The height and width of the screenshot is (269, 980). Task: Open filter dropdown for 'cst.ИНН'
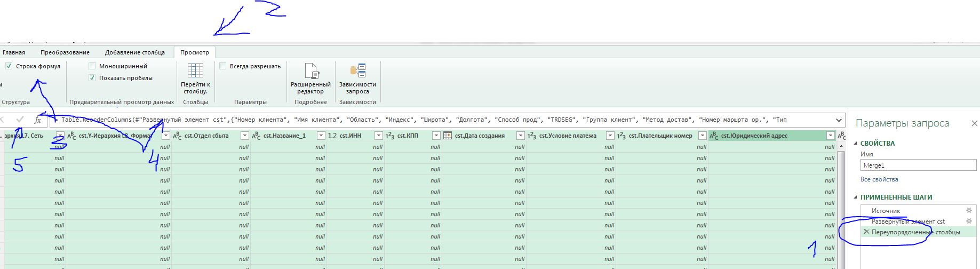point(378,136)
